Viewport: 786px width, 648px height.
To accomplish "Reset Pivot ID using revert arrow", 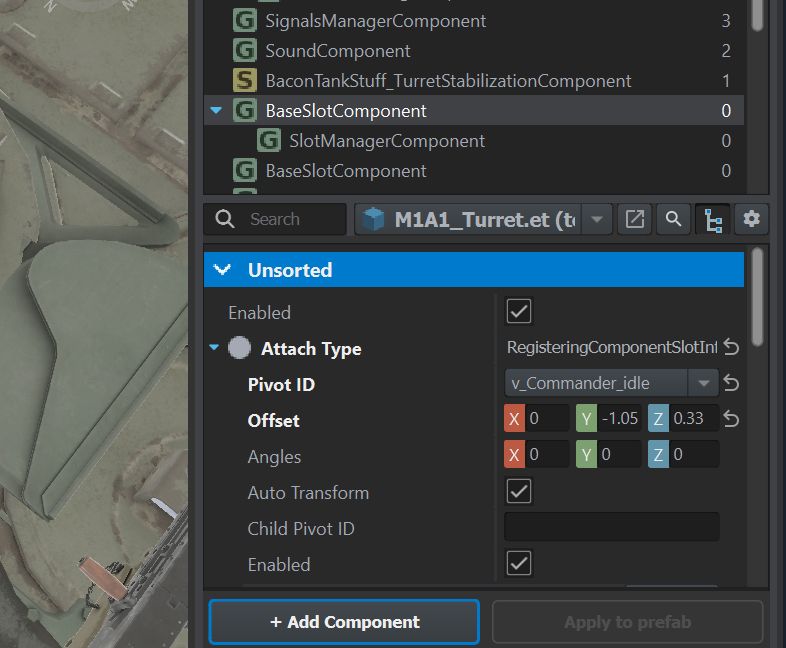I will (x=731, y=383).
